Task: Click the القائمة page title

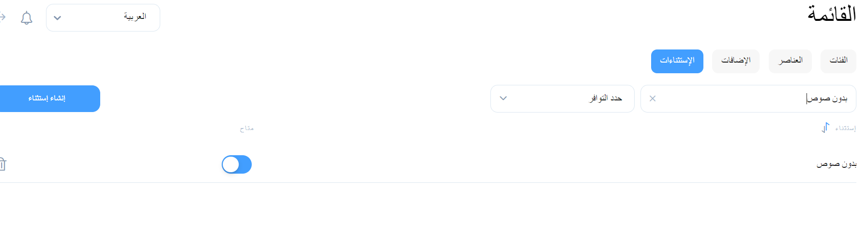Action: (x=832, y=14)
